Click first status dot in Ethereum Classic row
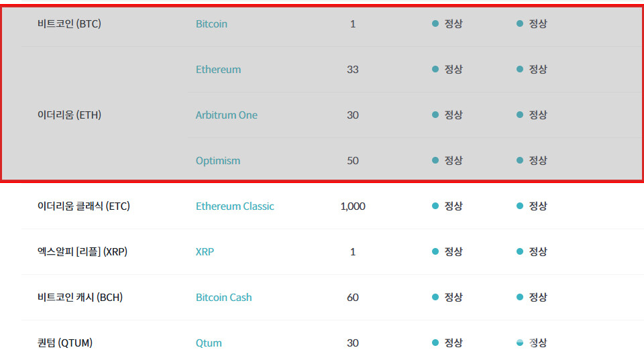This screenshot has width=644, height=364. [435, 206]
